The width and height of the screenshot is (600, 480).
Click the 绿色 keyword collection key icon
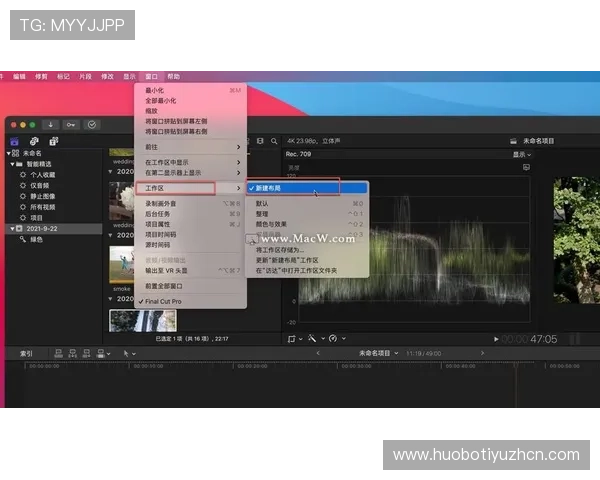23,239
